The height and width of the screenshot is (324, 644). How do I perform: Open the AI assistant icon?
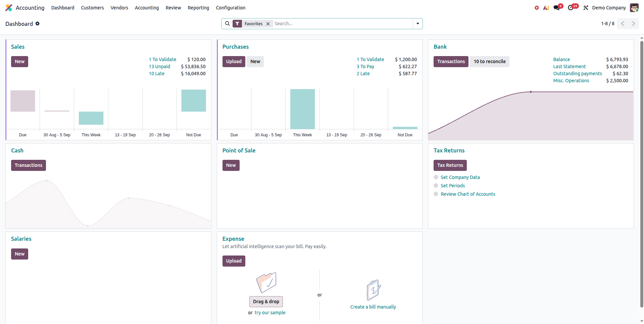(x=546, y=8)
